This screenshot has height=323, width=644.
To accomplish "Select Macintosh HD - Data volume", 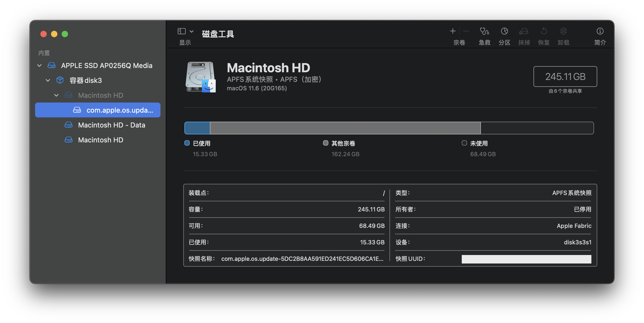I will (112, 125).
